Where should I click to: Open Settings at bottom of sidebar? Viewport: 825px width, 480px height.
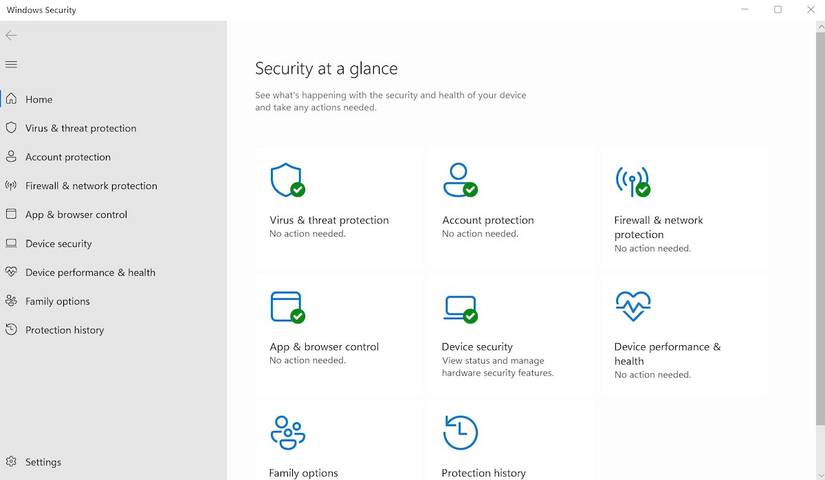(x=43, y=462)
